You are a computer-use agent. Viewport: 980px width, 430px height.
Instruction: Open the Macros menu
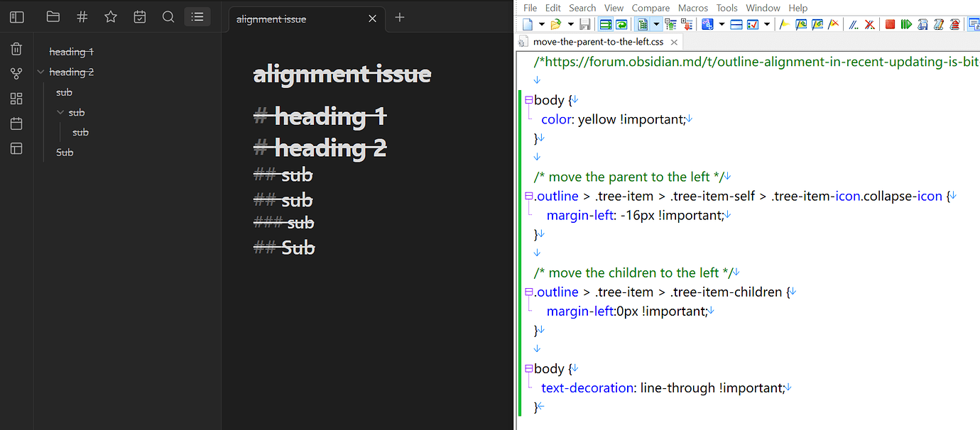click(x=692, y=8)
